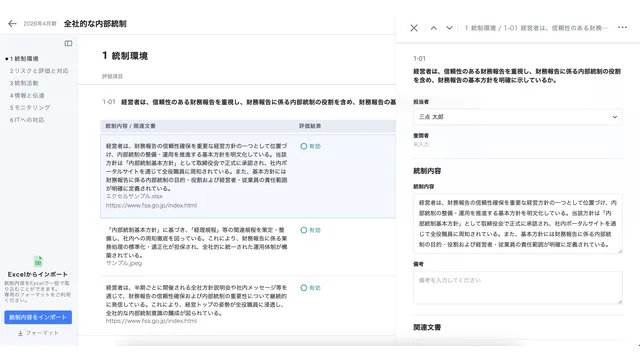Select 2 リスクと評価と対応 in sidebar
This screenshot has width=640, height=360.
39,71
